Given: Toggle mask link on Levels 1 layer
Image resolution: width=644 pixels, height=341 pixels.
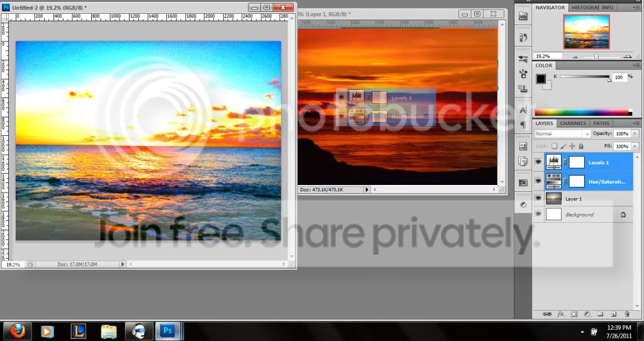Looking at the screenshot, I should pos(565,163).
